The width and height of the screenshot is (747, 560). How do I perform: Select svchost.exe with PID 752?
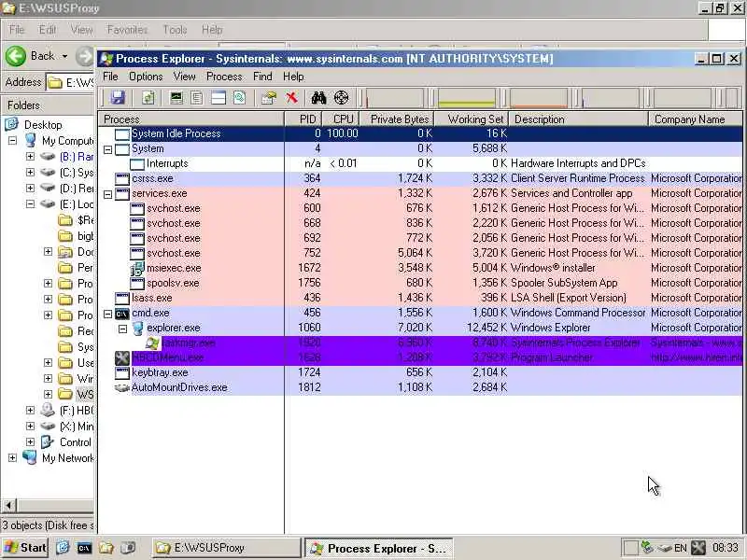pos(420,253)
